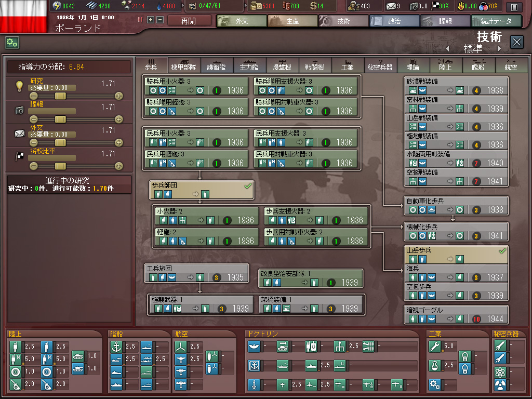Select previous preset with left arrow beside 標準
The height and width of the screenshot is (399, 532).
447,49
